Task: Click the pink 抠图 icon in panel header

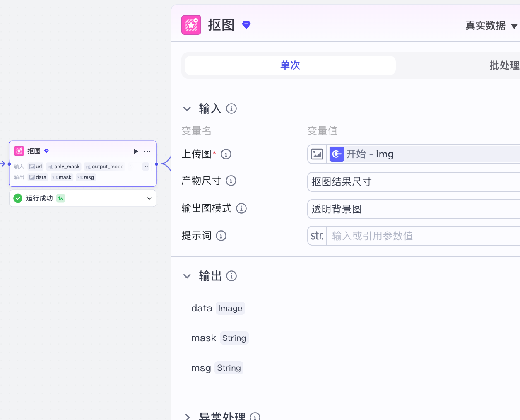Action: (x=191, y=25)
